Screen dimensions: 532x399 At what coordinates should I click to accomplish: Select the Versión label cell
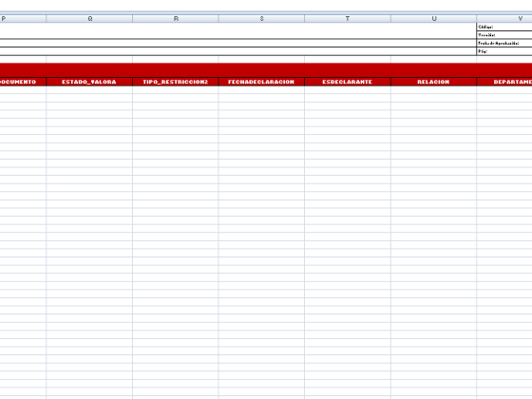pyautogui.click(x=504, y=35)
